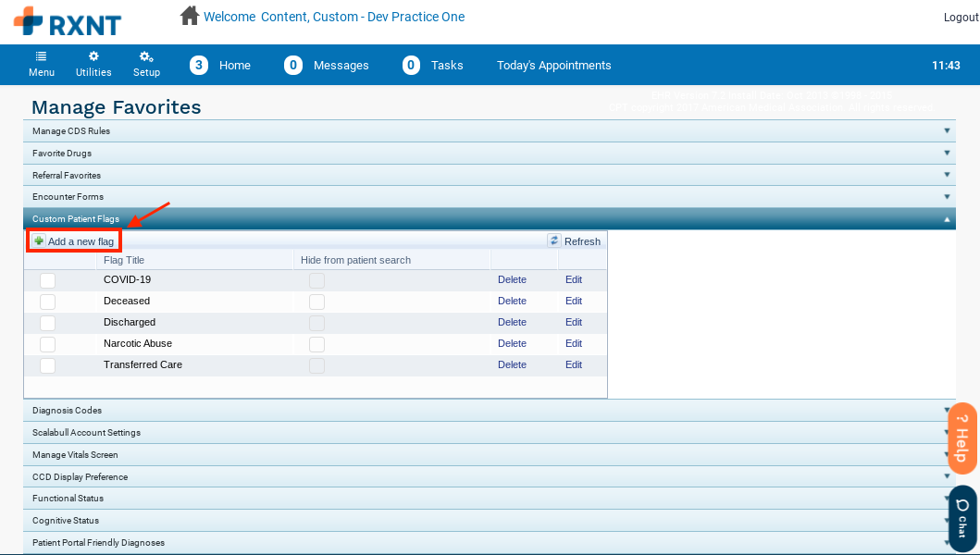Delete the Discharged flag
This screenshot has width=980, height=555.
click(512, 323)
